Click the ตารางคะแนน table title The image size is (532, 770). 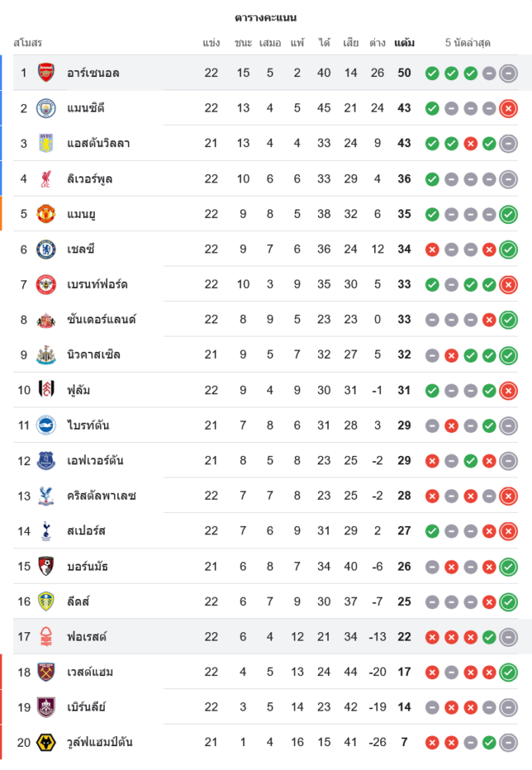click(266, 18)
